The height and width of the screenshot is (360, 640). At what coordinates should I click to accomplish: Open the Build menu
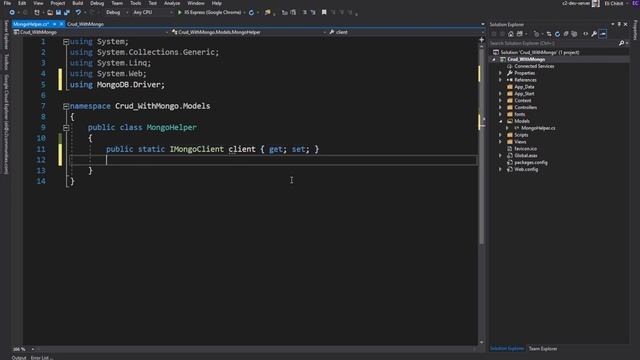[78, 3]
